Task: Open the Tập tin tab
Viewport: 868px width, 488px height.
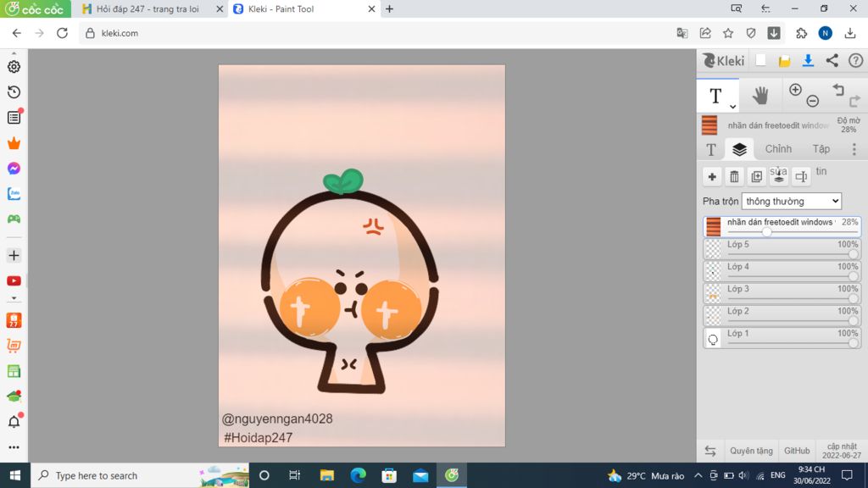Action: coord(821,149)
